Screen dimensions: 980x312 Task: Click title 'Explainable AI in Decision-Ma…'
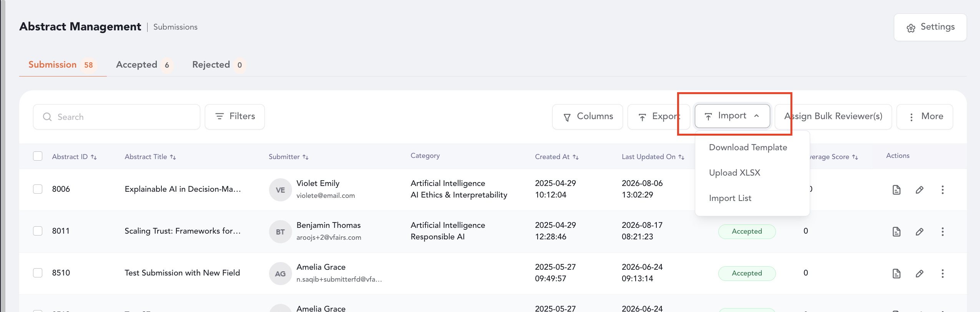183,189
